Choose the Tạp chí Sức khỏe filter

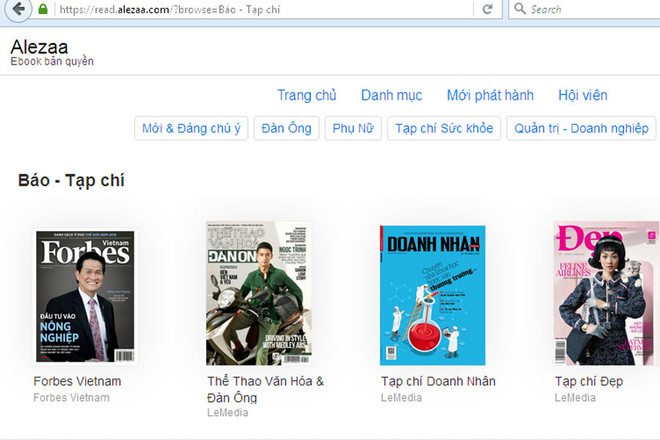click(443, 128)
